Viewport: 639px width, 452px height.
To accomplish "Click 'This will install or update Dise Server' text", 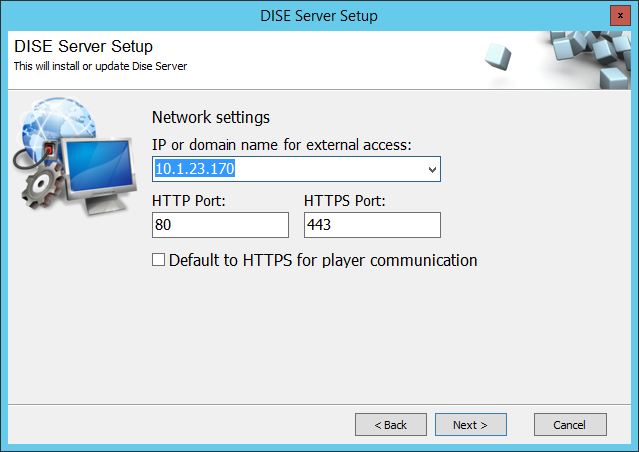I will pyautogui.click(x=100, y=66).
